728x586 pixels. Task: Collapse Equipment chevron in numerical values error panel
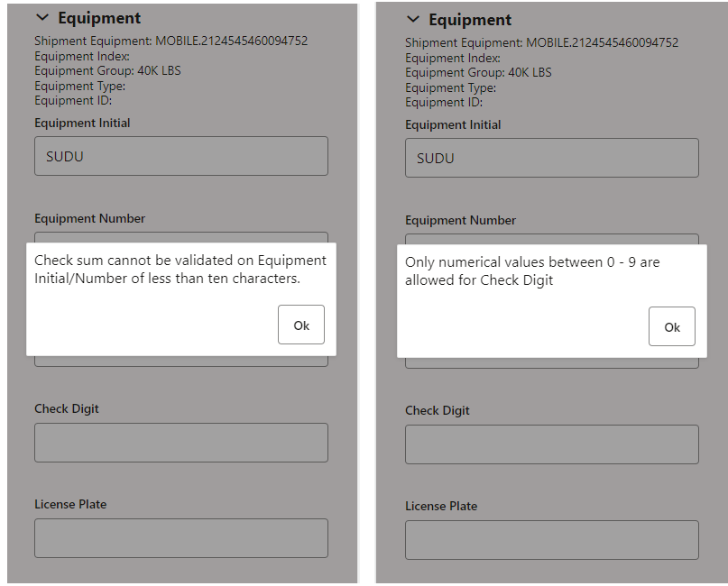413,20
